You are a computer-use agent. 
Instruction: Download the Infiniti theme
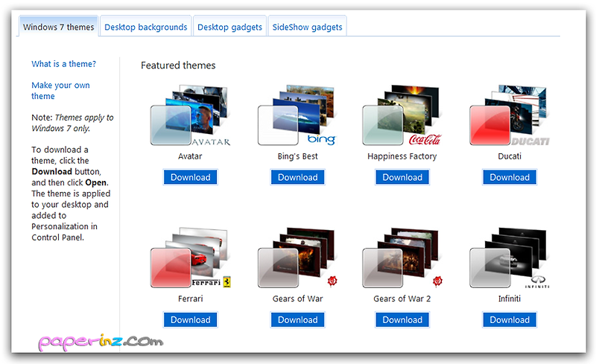point(510,319)
